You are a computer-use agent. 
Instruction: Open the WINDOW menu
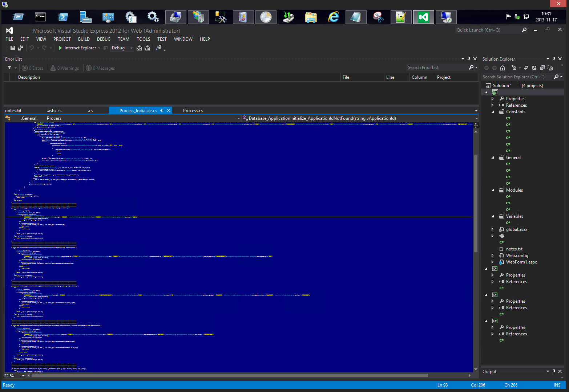(x=183, y=39)
